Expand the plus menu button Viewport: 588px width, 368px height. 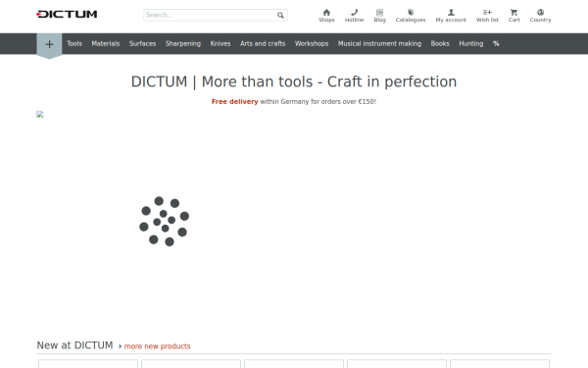click(49, 45)
